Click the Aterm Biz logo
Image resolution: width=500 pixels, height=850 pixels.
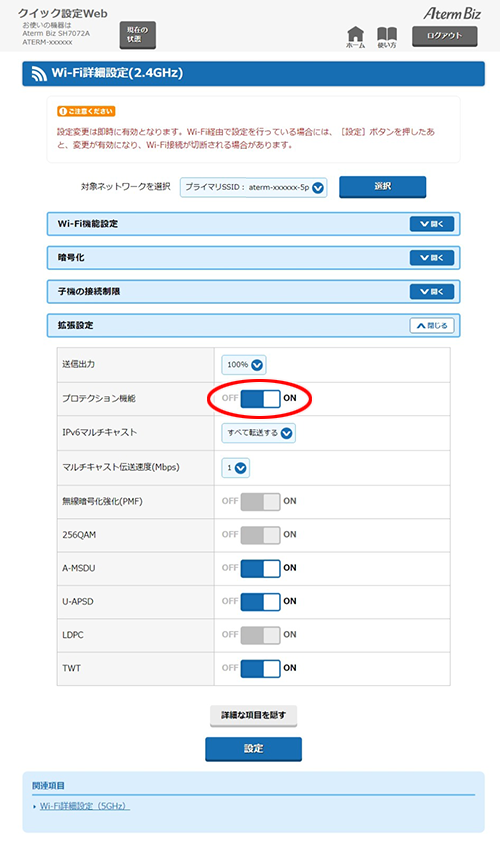click(452, 13)
